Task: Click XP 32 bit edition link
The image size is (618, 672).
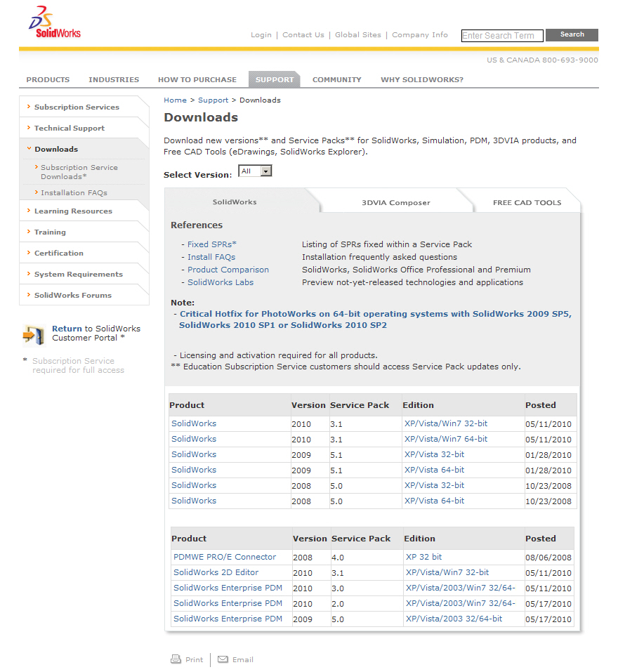Action: click(423, 557)
